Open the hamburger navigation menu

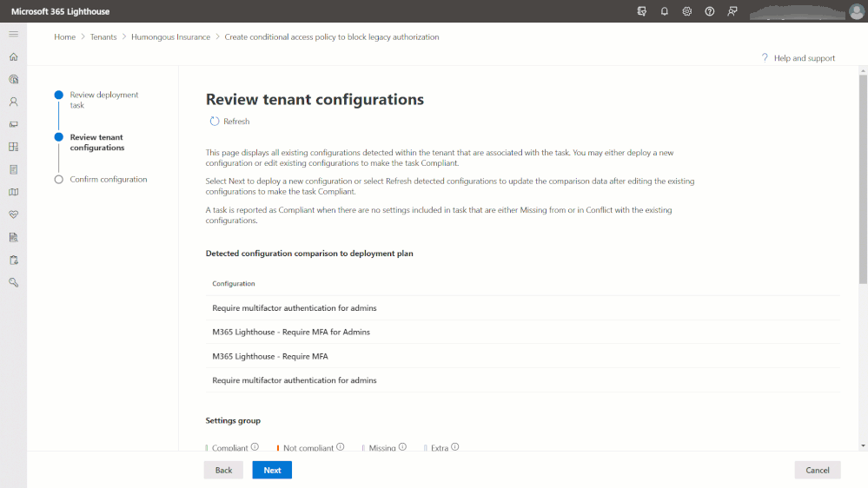pyautogui.click(x=13, y=35)
